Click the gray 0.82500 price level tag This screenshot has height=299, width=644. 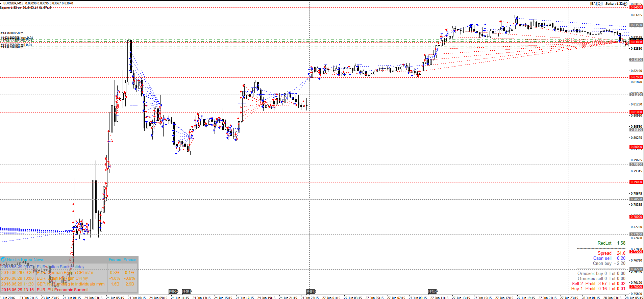click(x=636, y=60)
